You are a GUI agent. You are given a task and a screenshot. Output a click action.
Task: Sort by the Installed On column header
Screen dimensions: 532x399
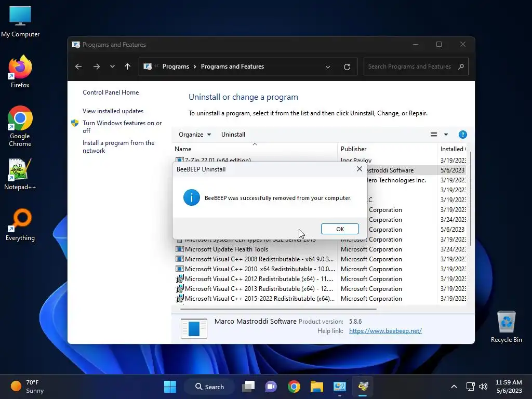click(453, 149)
